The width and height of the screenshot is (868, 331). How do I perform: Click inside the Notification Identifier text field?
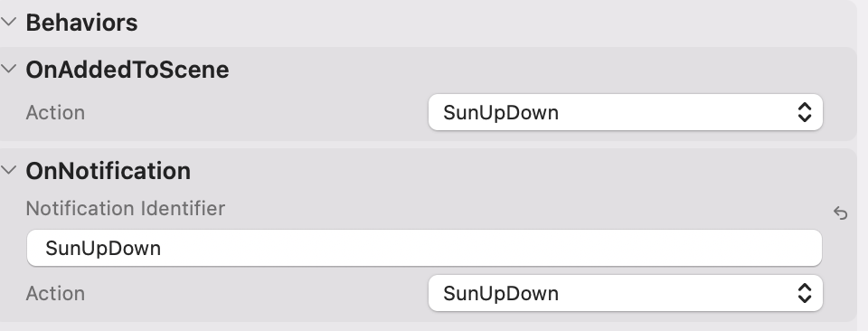[424, 248]
